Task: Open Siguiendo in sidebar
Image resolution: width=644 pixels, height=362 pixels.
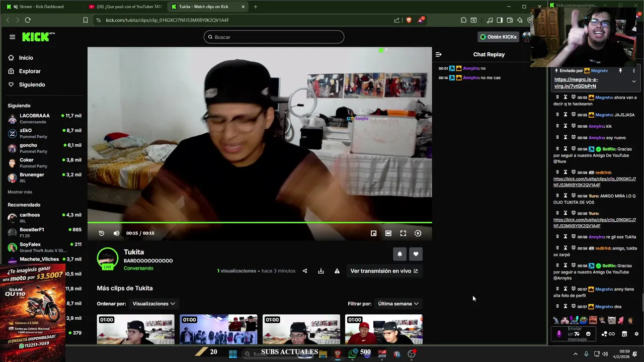Action: point(26,84)
